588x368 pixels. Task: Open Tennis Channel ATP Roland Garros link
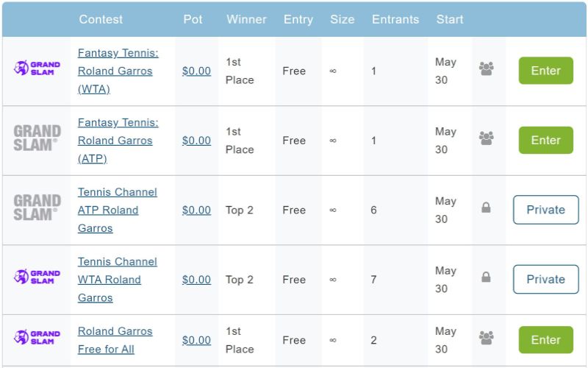click(118, 210)
